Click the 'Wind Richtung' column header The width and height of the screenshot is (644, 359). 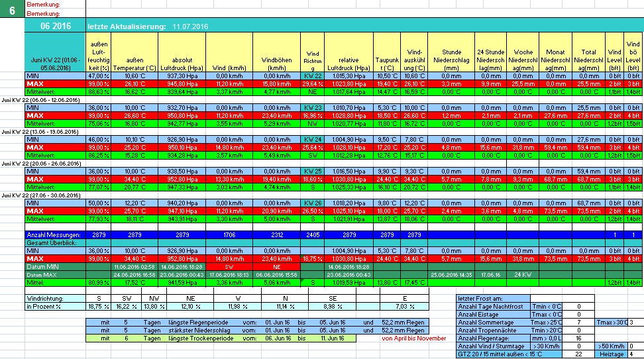point(313,52)
